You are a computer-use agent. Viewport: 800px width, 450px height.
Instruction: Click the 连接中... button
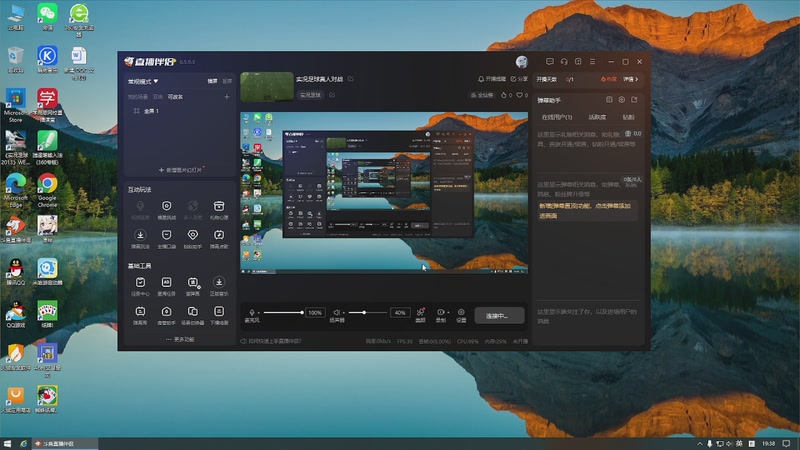click(x=499, y=315)
